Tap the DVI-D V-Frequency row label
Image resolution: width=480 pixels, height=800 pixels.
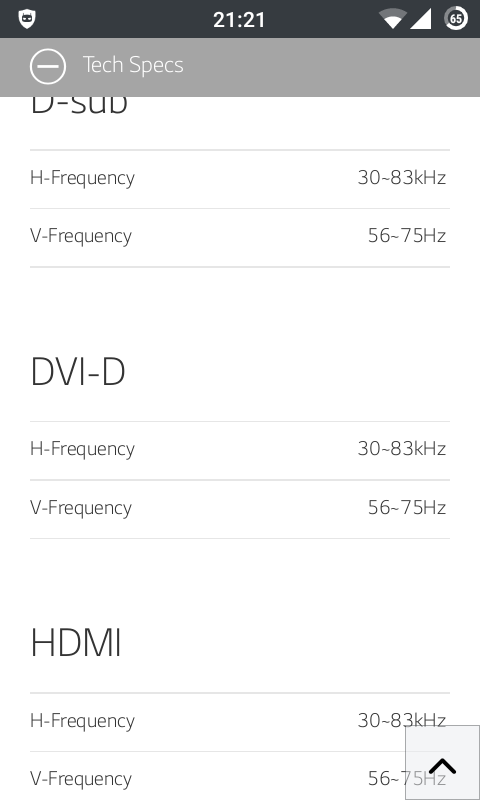tap(81, 508)
